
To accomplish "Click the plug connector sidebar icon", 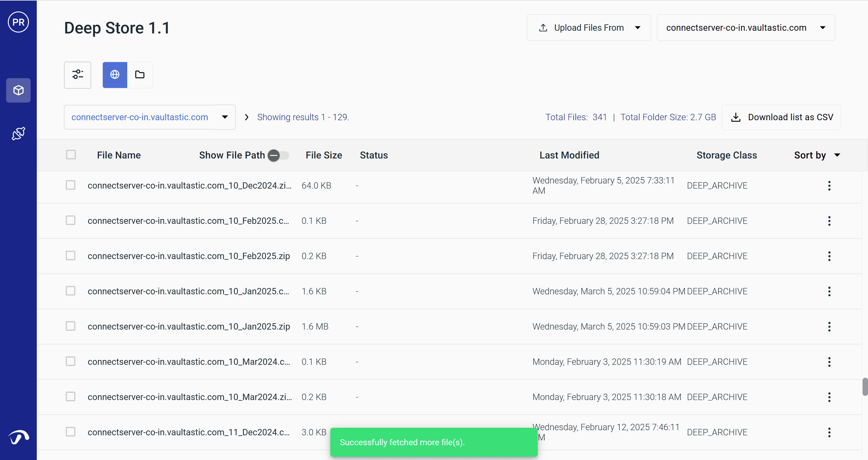I will coord(18,134).
